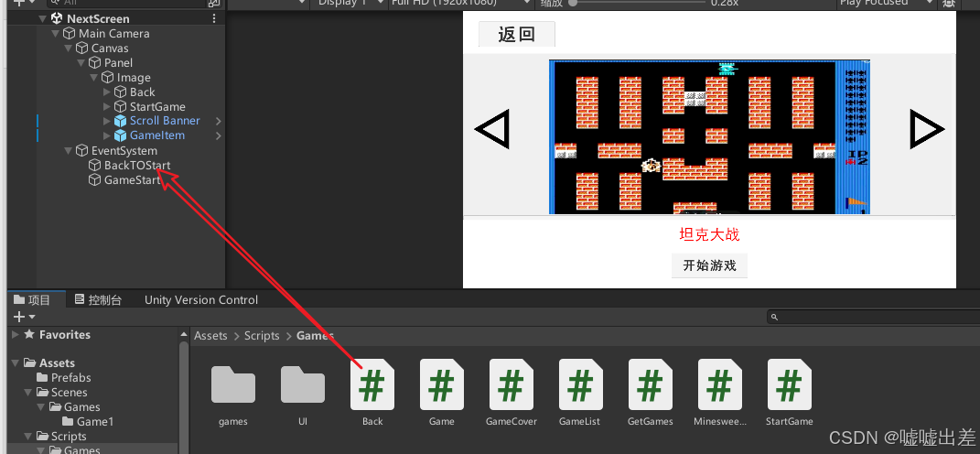Open GameItem prefab chevron
This screenshot has height=454, width=980.
pos(218,135)
